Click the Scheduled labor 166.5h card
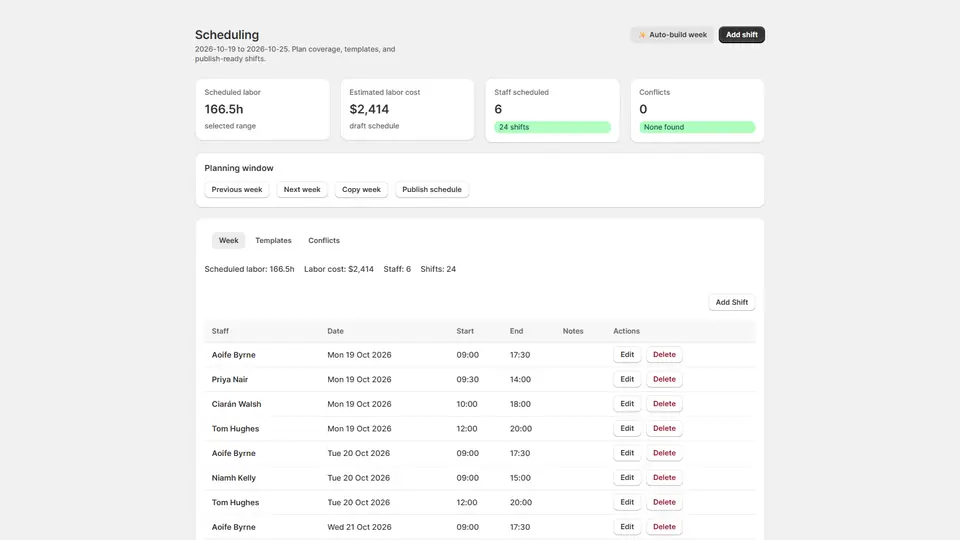 pos(263,110)
